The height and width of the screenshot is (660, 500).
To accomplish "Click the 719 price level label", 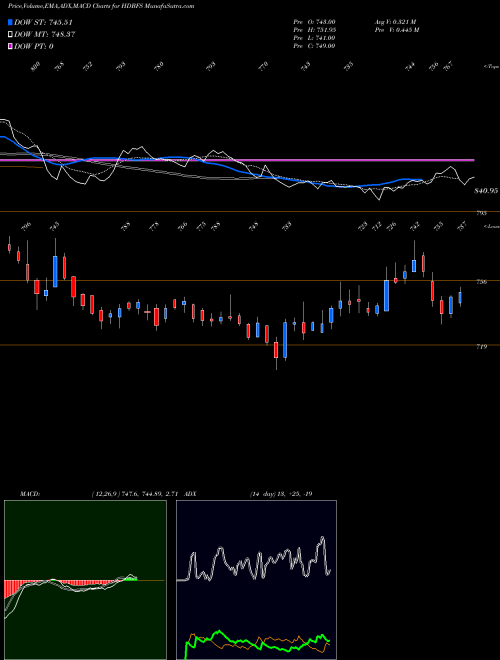I will coord(481,346).
